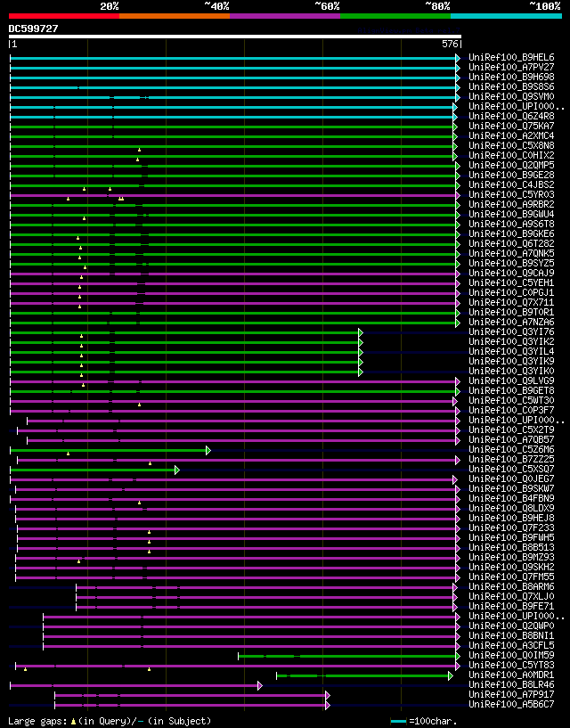The image size is (570, 728).
Task: Click the purple ~60% identity legend swatch
Action: tap(285, 16)
